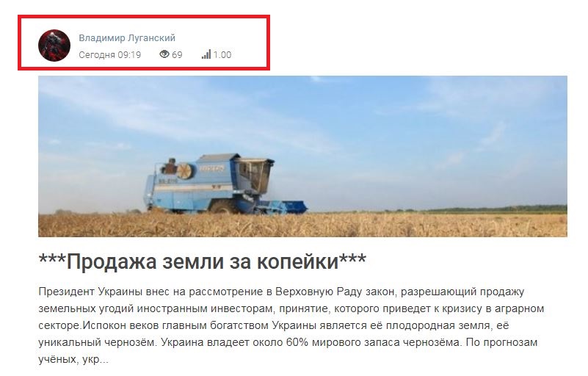Click the article excerpt starting Президент Украины
Screen dimensions: 588x376
[291, 325]
